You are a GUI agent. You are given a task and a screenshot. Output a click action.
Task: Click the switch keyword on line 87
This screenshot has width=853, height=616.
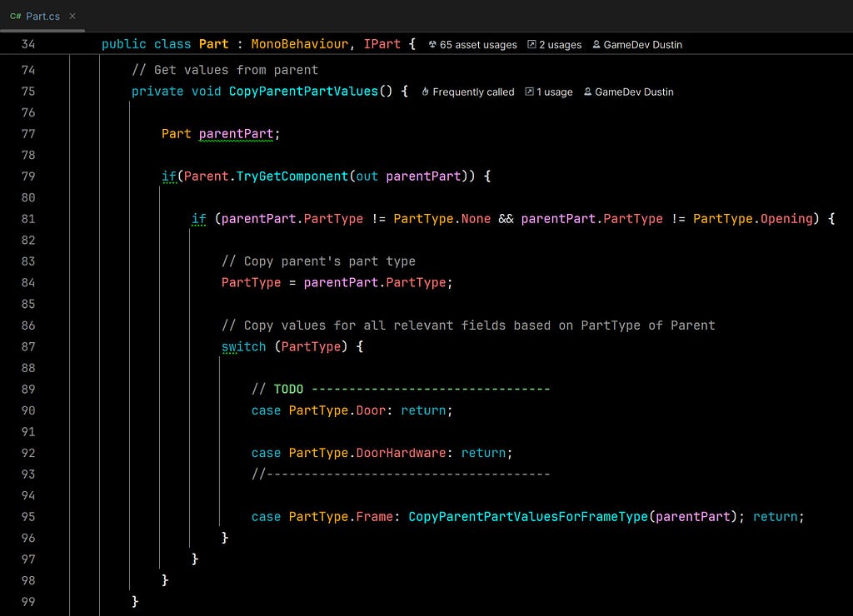click(x=244, y=347)
